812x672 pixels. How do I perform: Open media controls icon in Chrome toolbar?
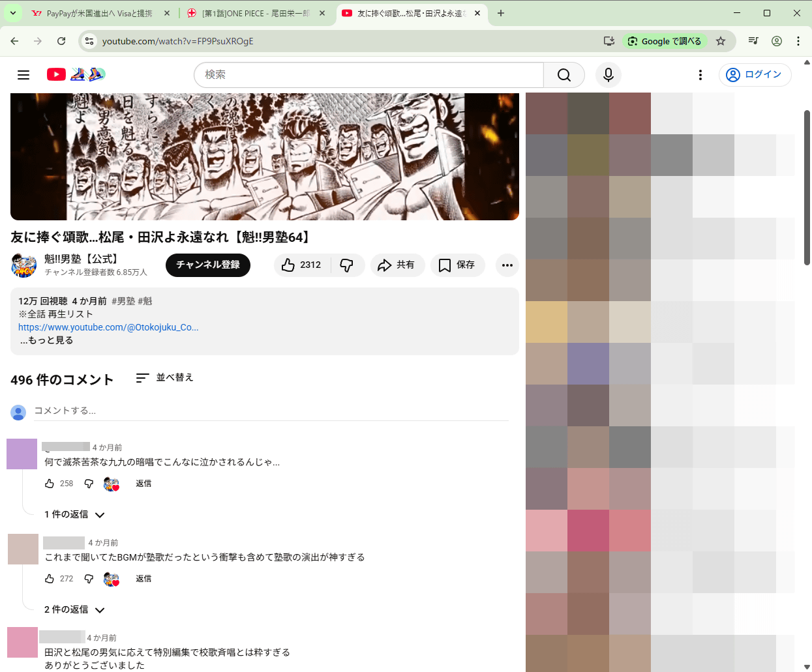(753, 41)
